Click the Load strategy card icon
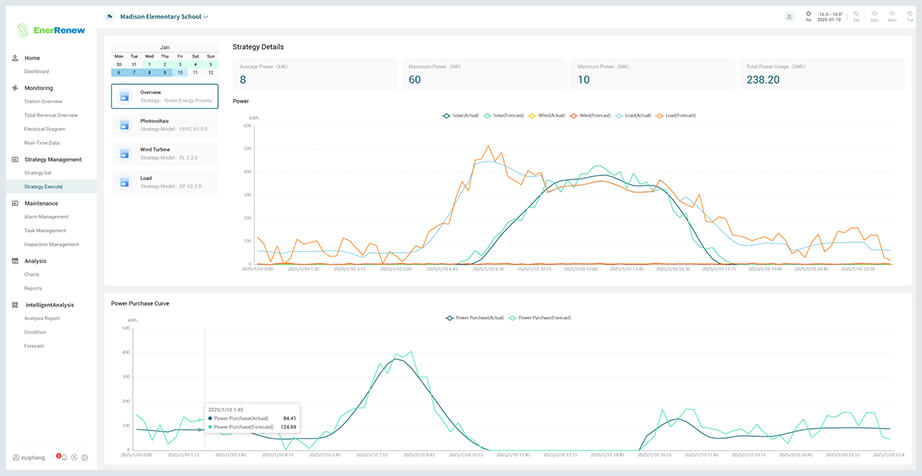The height and width of the screenshot is (476, 922). tap(124, 182)
